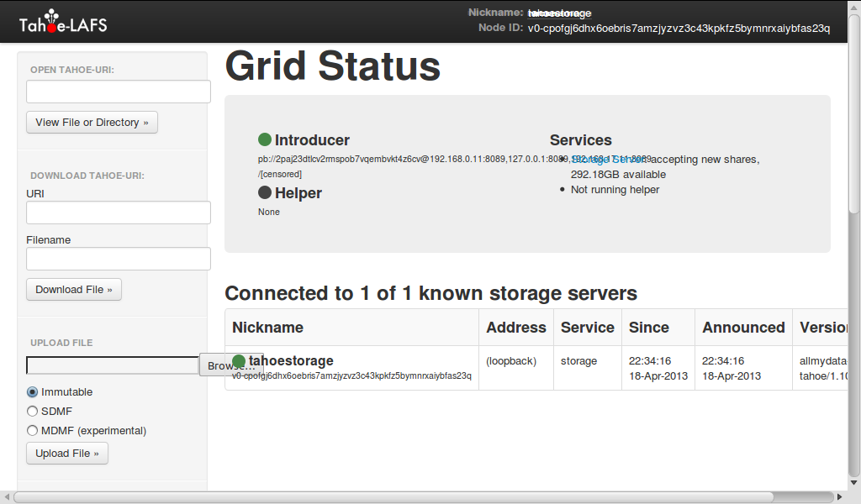This screenshot has width=861, height=504.
Task: Click the Service column header
Action: point(588,328)
